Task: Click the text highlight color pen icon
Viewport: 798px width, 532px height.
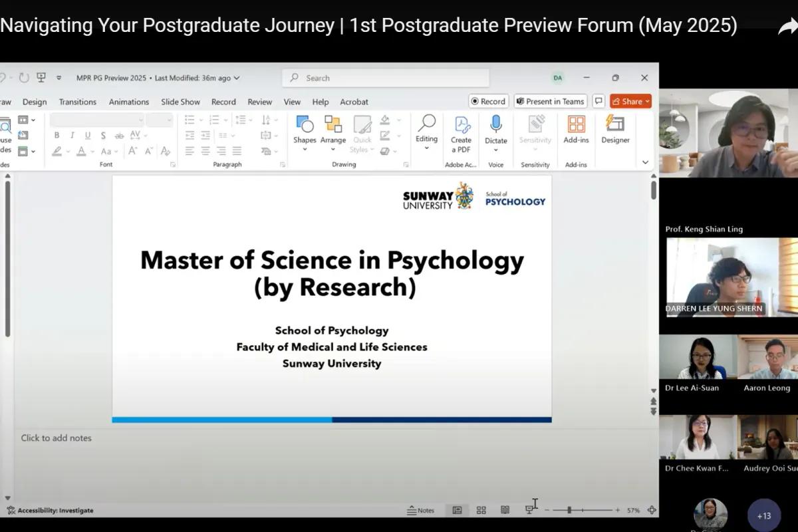Action: pyautogui.click(x=57, y=151)
